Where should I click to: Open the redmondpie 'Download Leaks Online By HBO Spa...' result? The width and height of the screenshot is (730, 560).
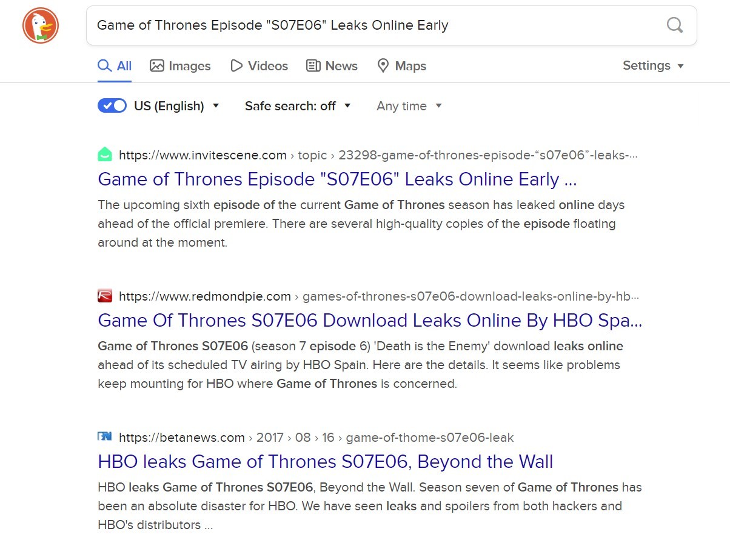tap(370, 321)
